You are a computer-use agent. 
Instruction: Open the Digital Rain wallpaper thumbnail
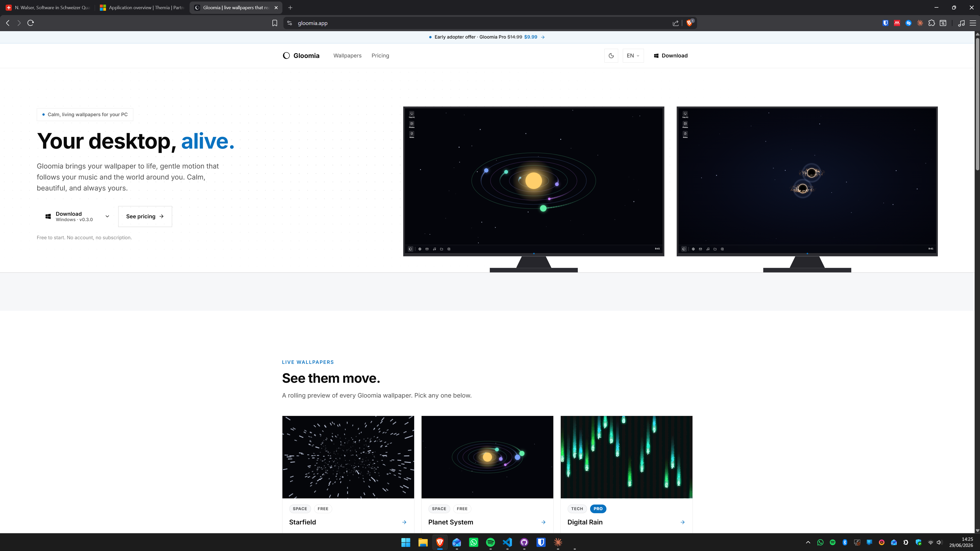click(x=627, y=457)
